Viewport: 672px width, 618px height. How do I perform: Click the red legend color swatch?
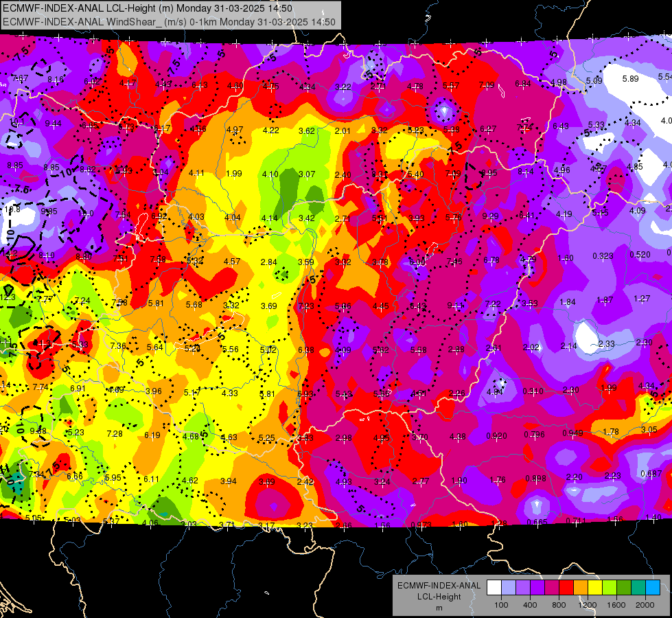click(566, 588)
